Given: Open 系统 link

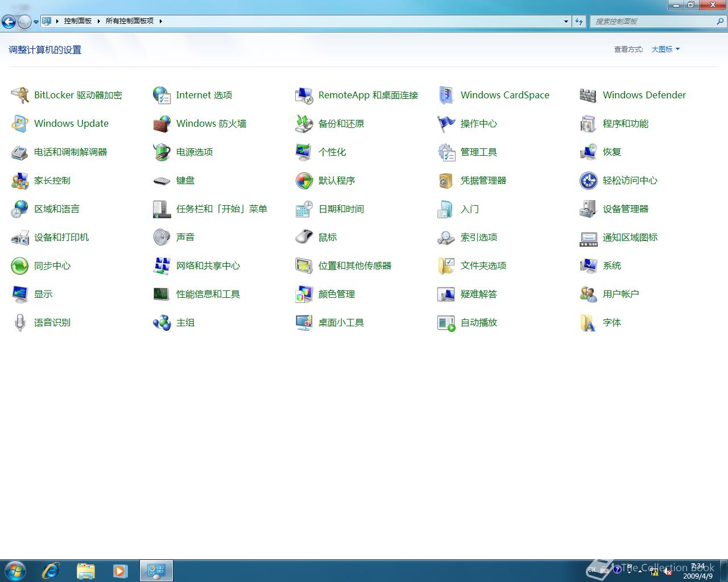Looking at the screenshot, I should tap(612, 265).
